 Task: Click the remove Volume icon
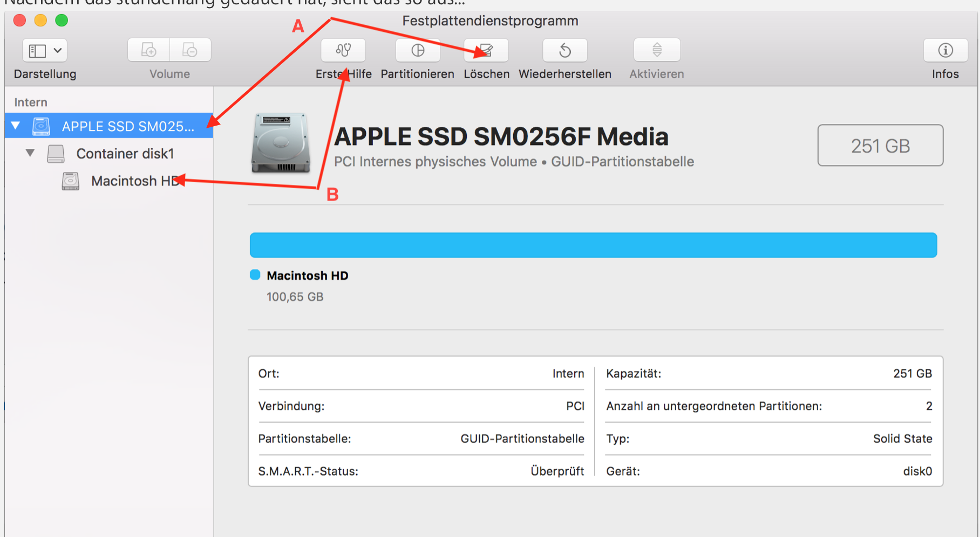point(190,50)
